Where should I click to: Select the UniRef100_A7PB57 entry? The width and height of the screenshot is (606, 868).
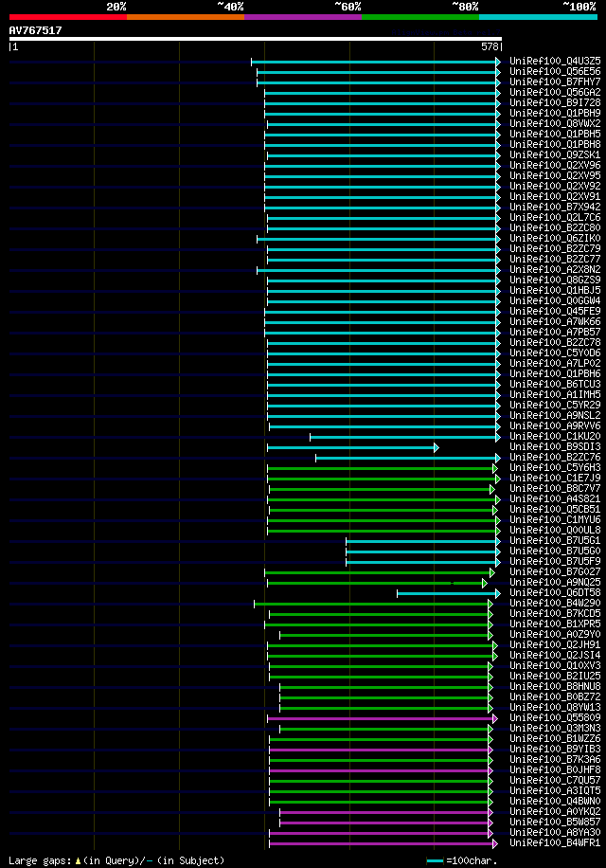pos(555,333)
